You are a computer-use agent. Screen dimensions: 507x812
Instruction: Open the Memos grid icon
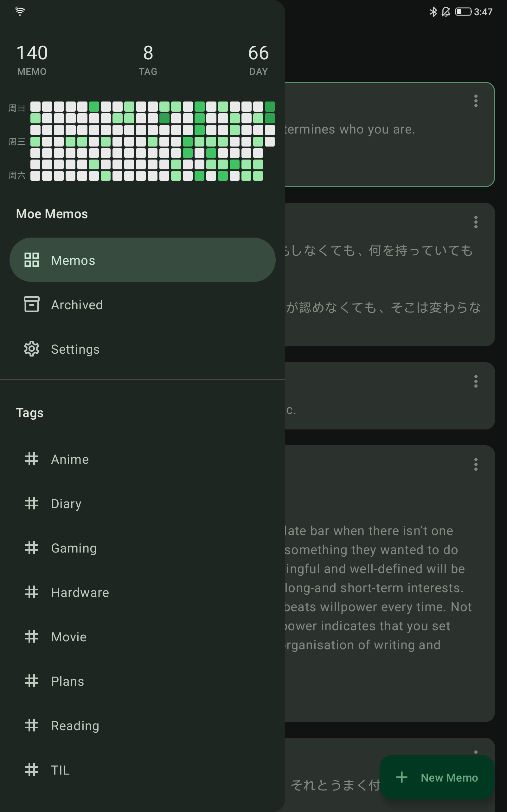point(31,260)
